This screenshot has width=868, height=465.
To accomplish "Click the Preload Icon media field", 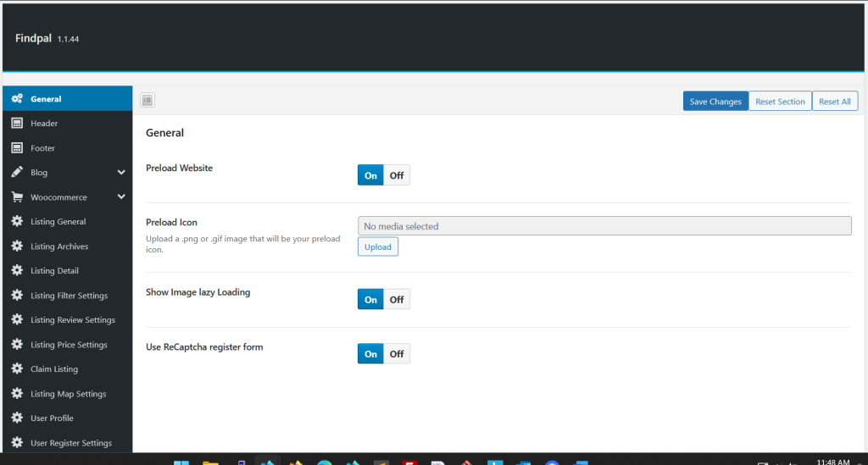I will (x=604, y=226).
